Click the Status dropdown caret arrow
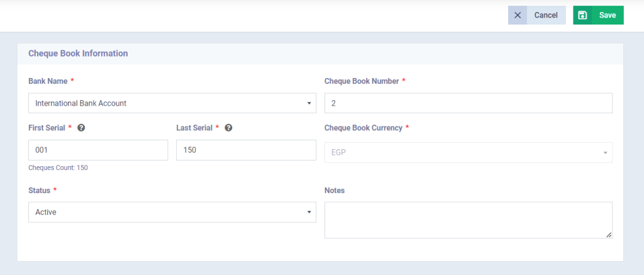The image size is (644, 275). tap(309, 212)
